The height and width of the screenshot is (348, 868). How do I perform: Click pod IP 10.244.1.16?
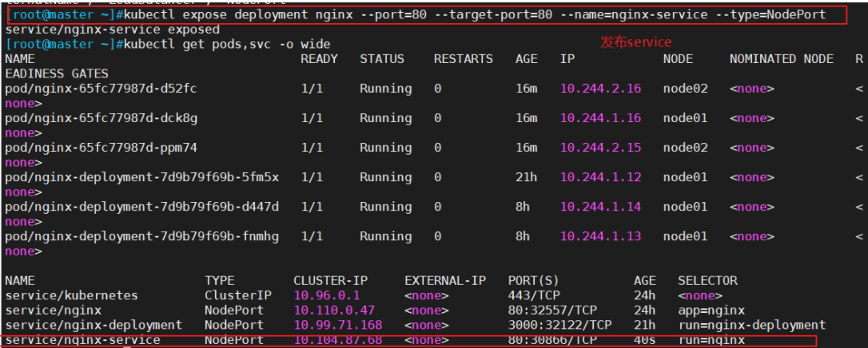click(600, 118)
